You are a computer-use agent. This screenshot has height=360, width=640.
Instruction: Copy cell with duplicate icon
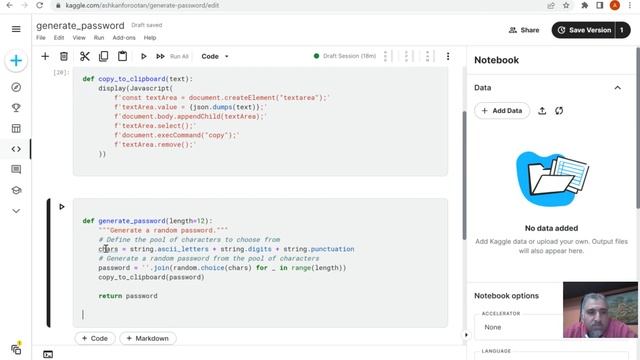(x=103, y=56)
